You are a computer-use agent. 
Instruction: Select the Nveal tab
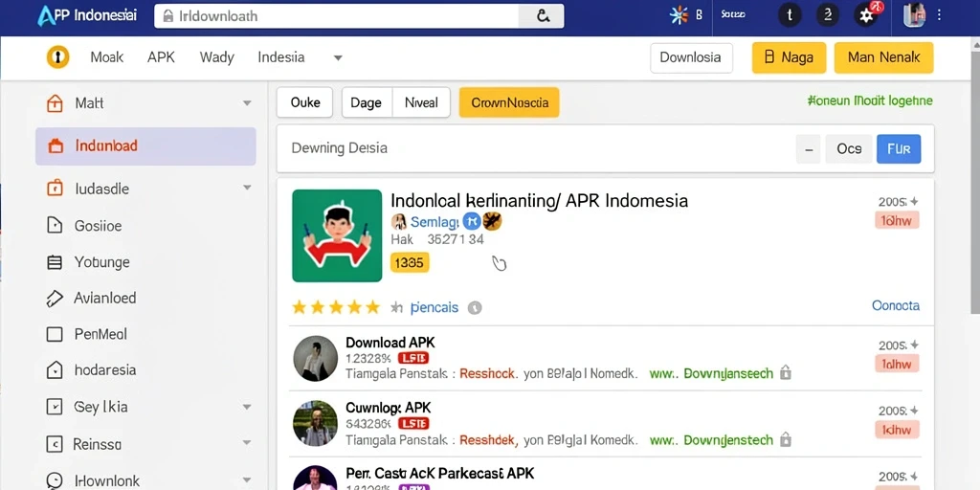point(421,102)
